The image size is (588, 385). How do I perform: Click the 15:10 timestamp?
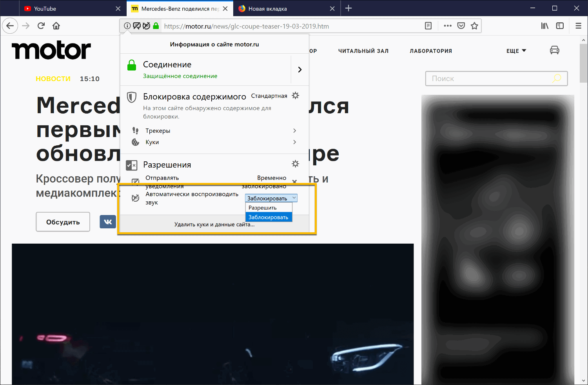pyautogui.click(x=90, y=79)
